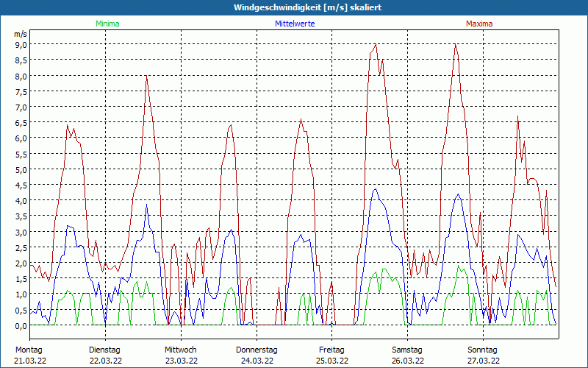Click the red maxima peak on Donnerstag
Image resolution: width=588 pixels, height=368 pixels.
click(301, 120)
